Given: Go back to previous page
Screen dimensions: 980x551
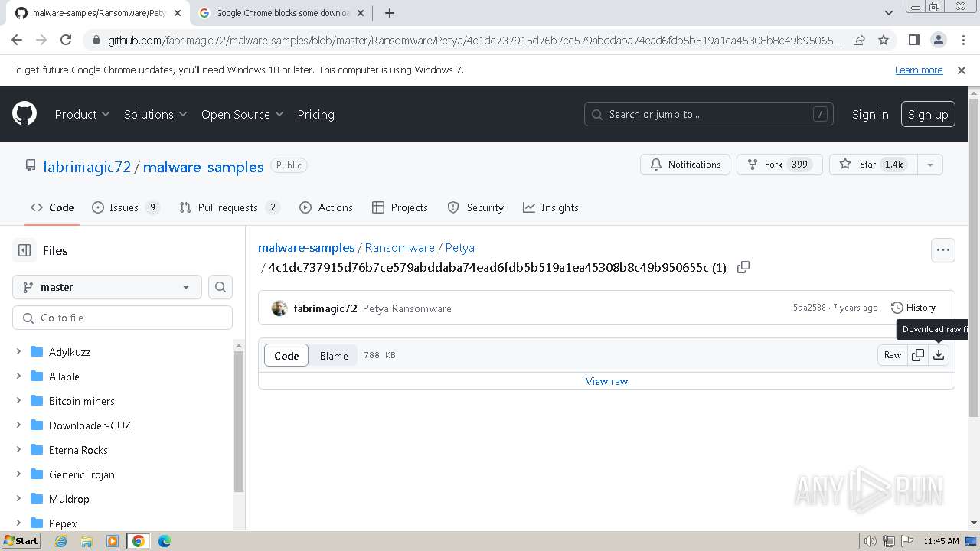Looking at the screenshot, I should pyautogui.click(x=17, y=40).
